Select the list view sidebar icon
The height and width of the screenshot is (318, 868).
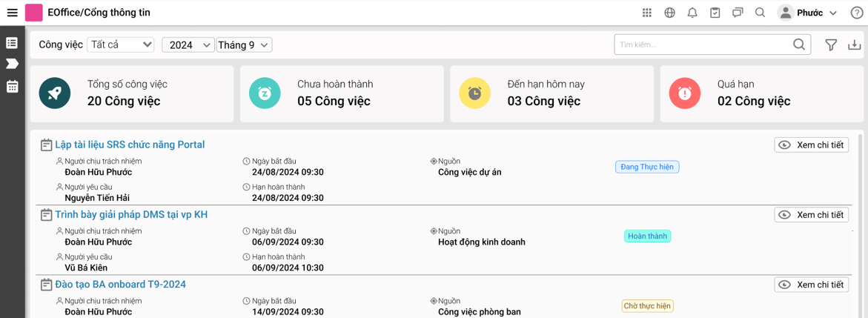[x=12, y=43]
